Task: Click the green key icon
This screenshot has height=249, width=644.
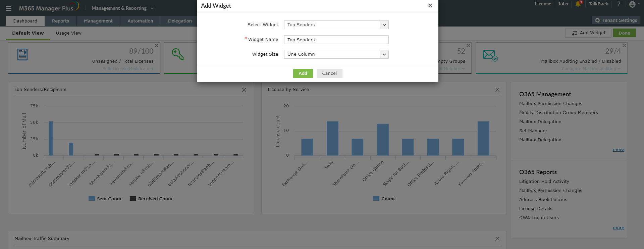Action: 177,54
